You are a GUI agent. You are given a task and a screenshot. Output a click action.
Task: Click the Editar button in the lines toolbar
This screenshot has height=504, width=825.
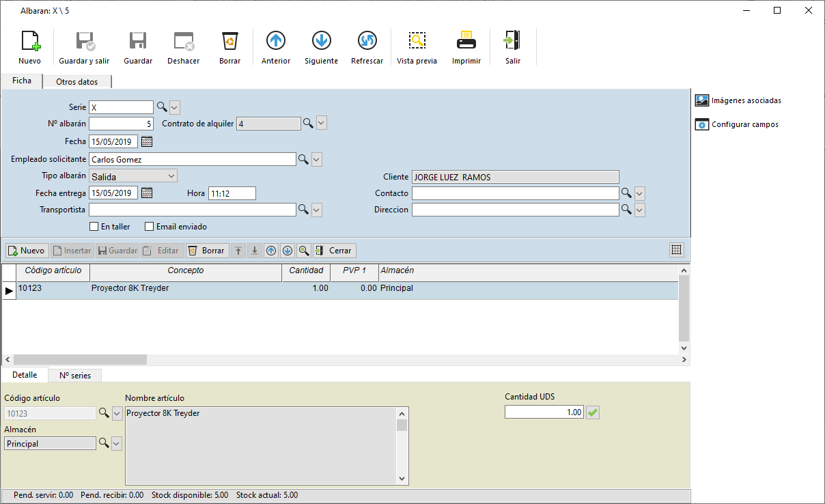(x=161, y=251)
